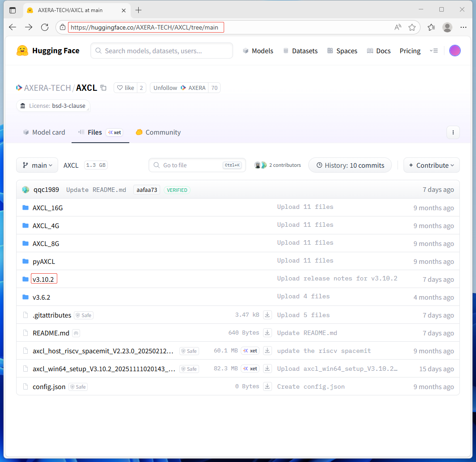View History: 10 commits
Viewport: 476px width, 462px height.
(x=350, y=165)
